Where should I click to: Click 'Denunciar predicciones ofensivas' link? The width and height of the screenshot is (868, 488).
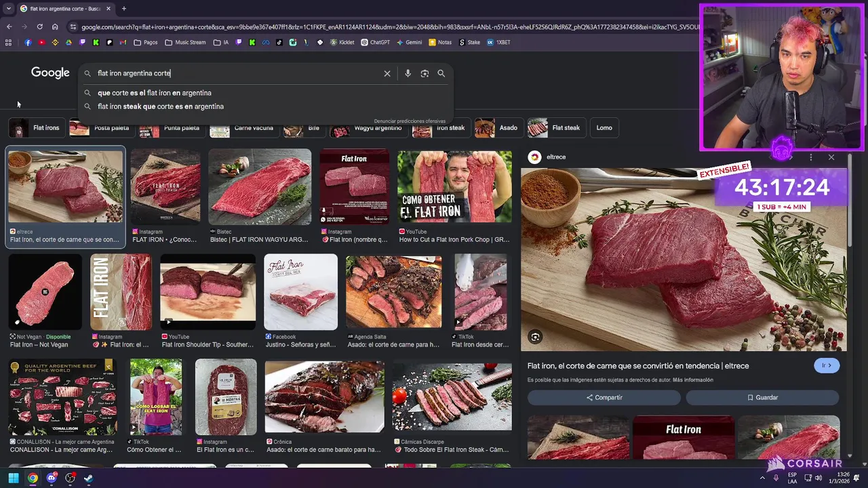tap(410, 121)
